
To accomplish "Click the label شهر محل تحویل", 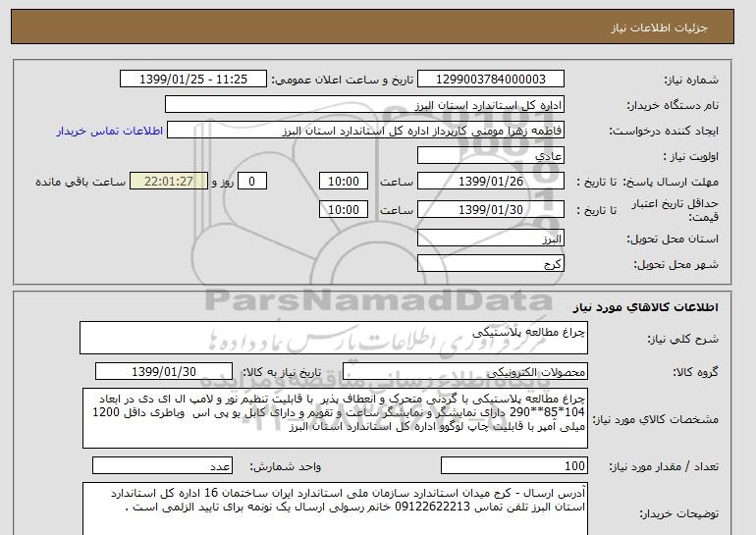I will pyautogui.click(x=675, y=264).
